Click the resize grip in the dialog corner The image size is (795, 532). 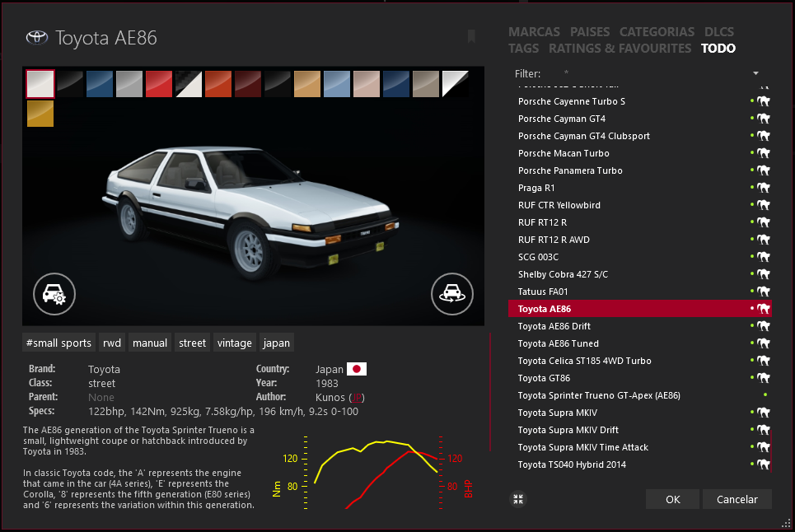click(x=786, y=523)
